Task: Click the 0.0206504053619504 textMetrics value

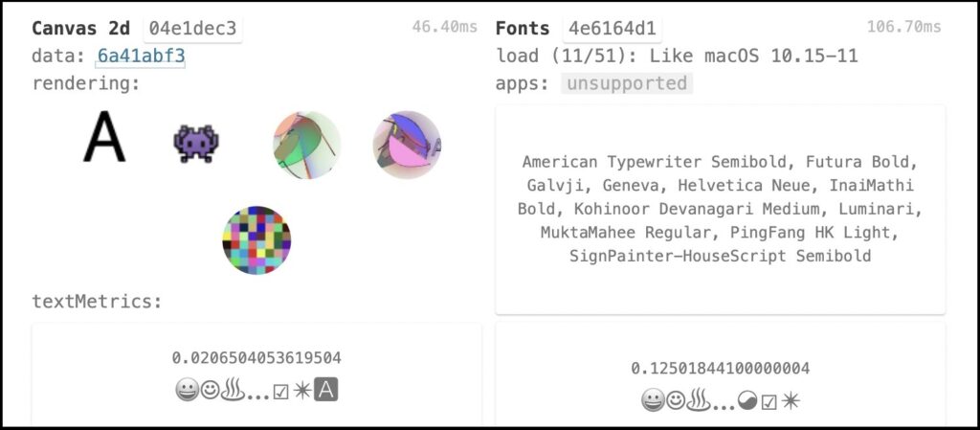Action: click(256, 358)
